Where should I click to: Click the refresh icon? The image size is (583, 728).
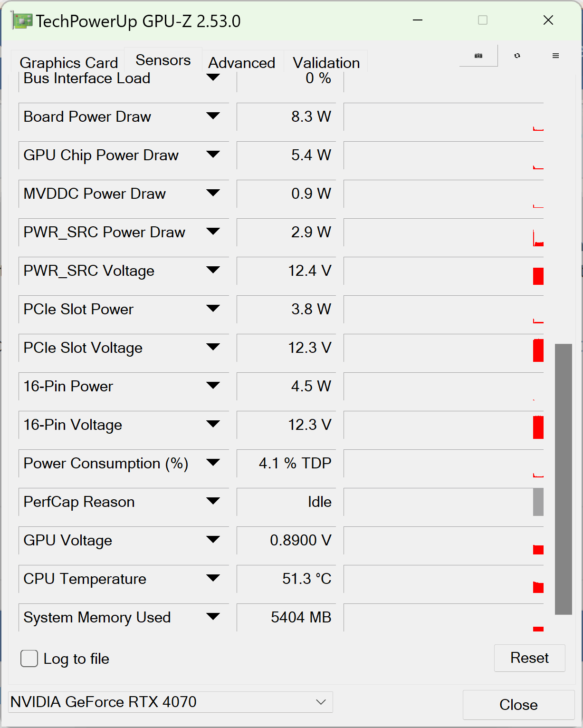[x=517, y=56]
